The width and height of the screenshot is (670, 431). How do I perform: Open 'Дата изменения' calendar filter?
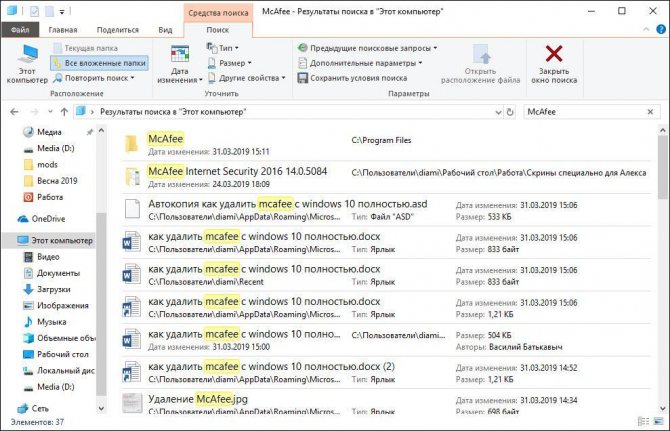coord(179,64)
